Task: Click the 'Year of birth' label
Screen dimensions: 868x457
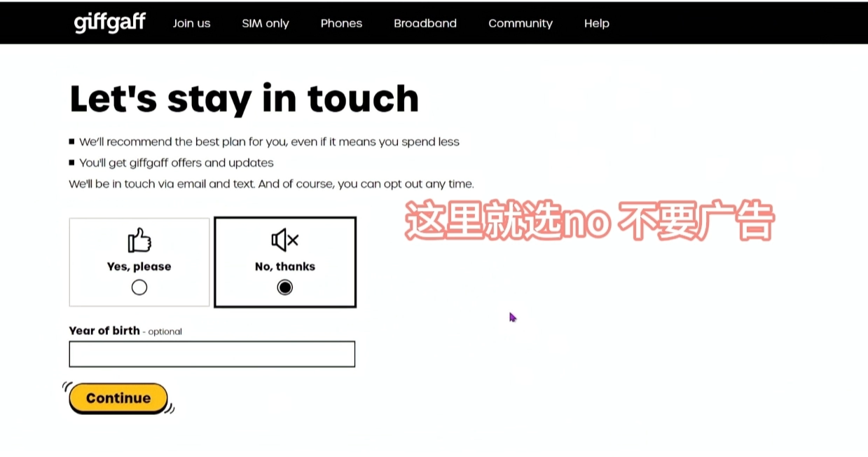Action: 104,331
